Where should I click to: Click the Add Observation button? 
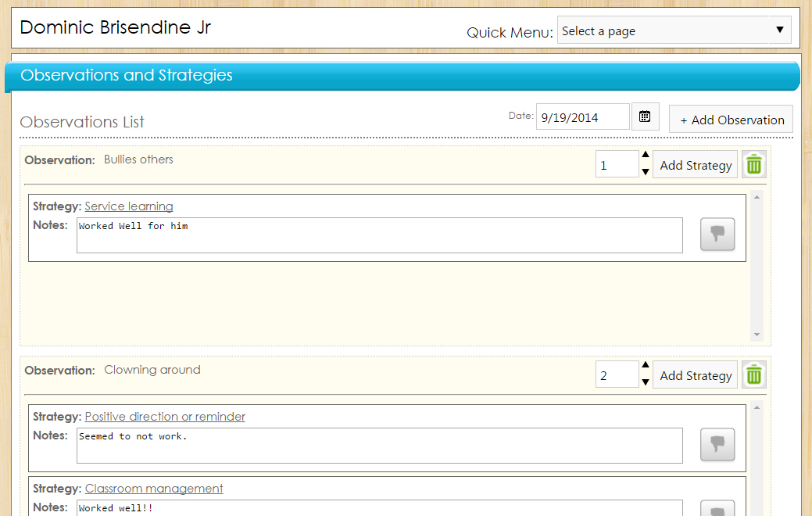tap(731, 119)
